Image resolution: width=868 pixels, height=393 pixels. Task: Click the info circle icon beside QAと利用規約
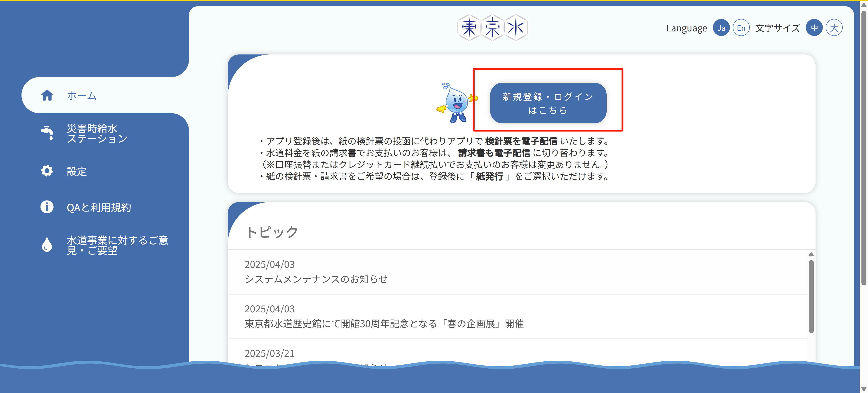pos(47,207)
